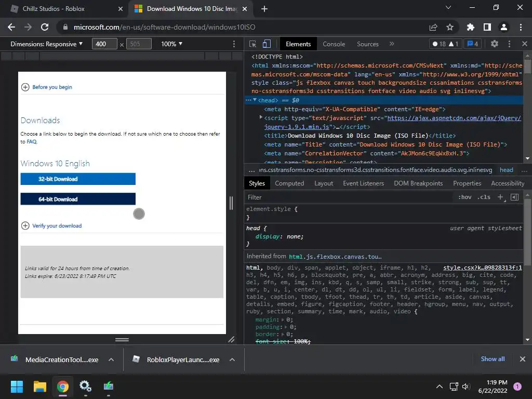532x399 pixels.
Task: Toggle the computed styles sidebar pane icon
Action: coord(514,197)
